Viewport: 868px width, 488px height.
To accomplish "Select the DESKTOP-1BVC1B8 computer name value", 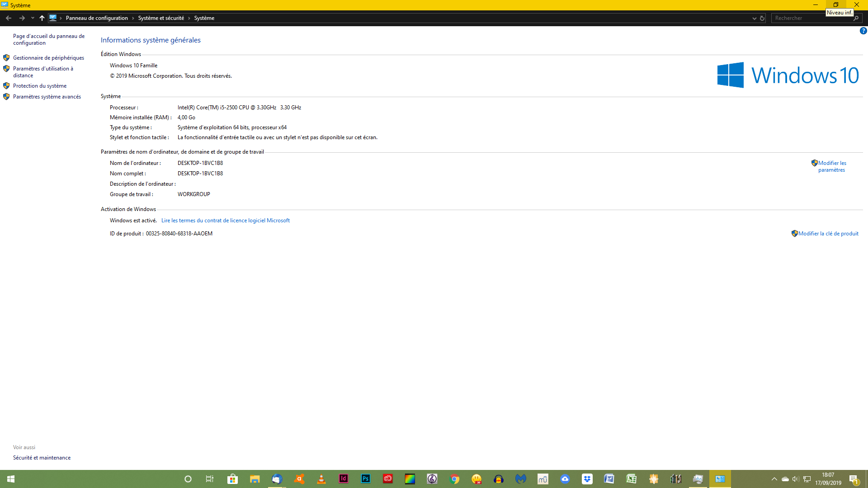I will tap(200, 163).
